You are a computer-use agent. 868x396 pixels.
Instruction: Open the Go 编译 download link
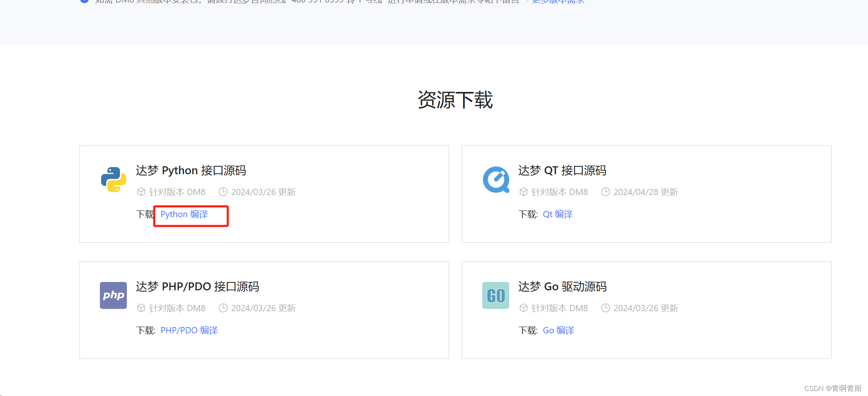[558, 330]
